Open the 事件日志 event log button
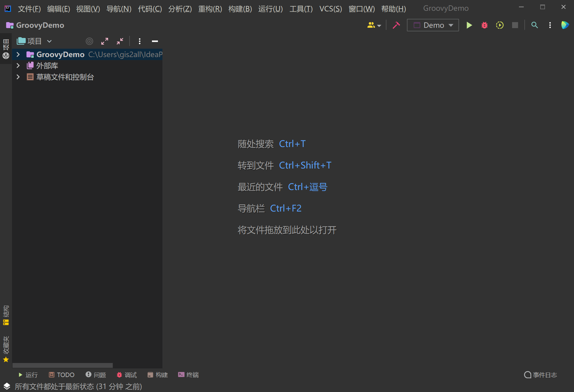Viewport: 574px width, 392px height. click(x=540, y=375)
